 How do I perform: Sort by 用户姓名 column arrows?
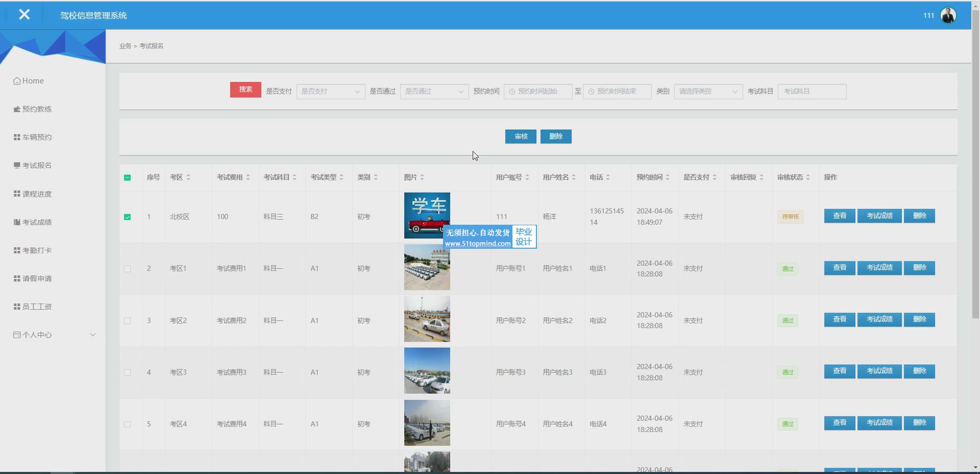coord(574,177)
